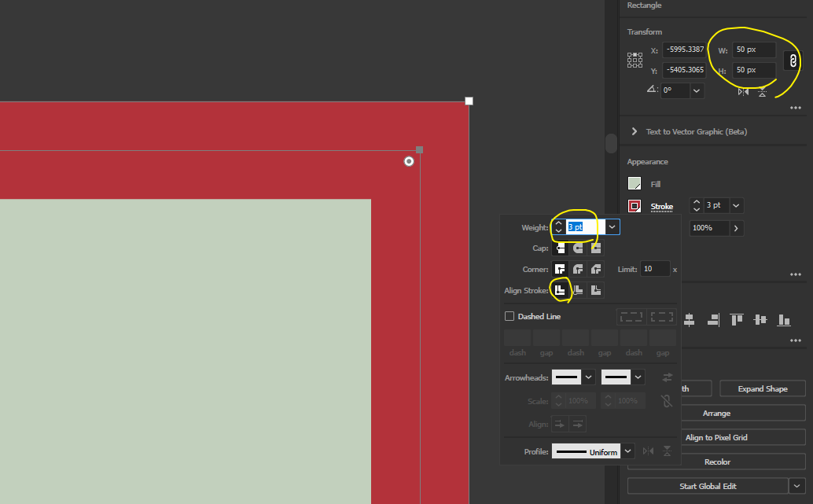Choose the Round Join corner style
This screenshot has height=504, width=813.
(578, 268)
